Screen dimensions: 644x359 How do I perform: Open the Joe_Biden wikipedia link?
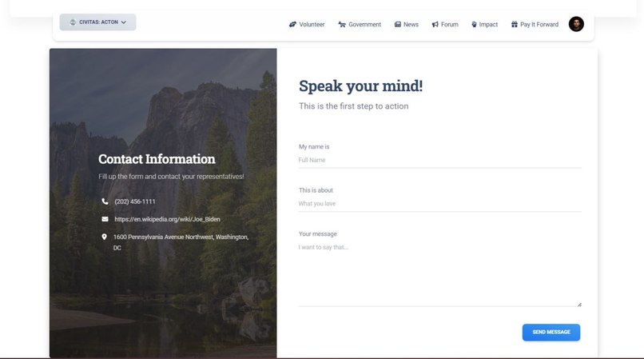pyautogui.click(x=167, y=219)
